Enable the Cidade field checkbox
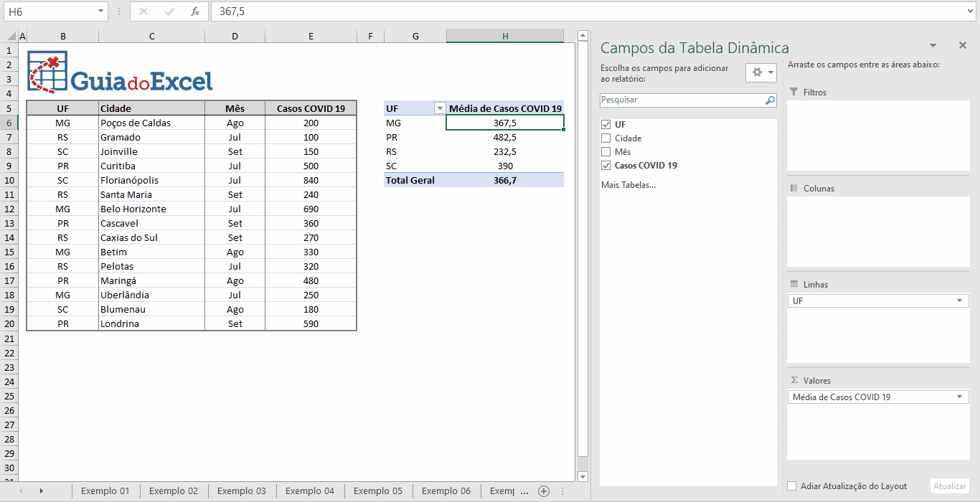This screenshot has width=980, height=502. click(605, 138)
